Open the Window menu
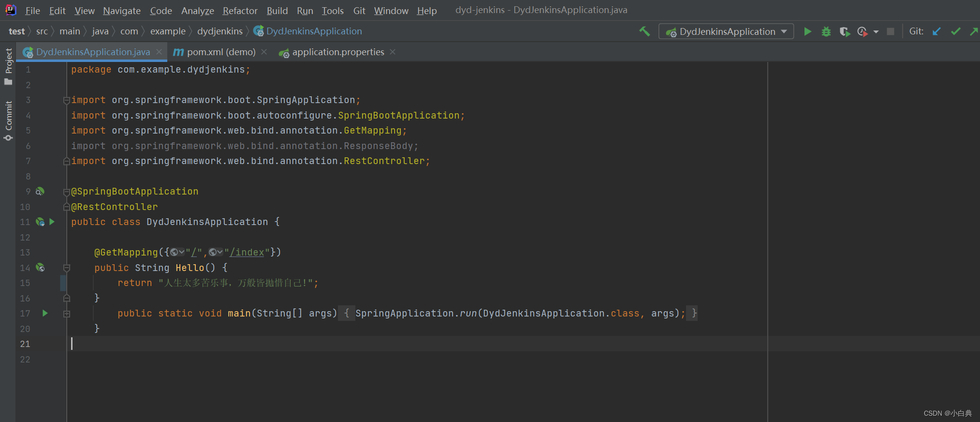This screenshot has width=980, height=422. pyautogui.click(x=391, y=11)
